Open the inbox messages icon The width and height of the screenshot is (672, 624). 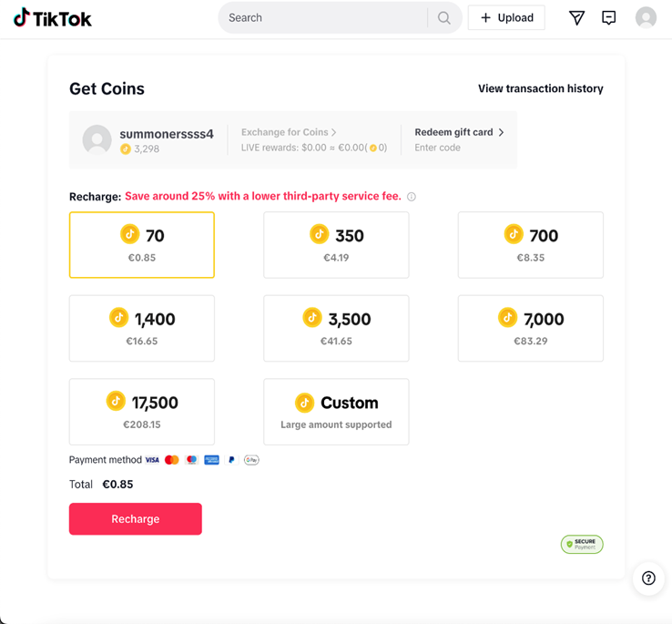click(x=576, y=18)
